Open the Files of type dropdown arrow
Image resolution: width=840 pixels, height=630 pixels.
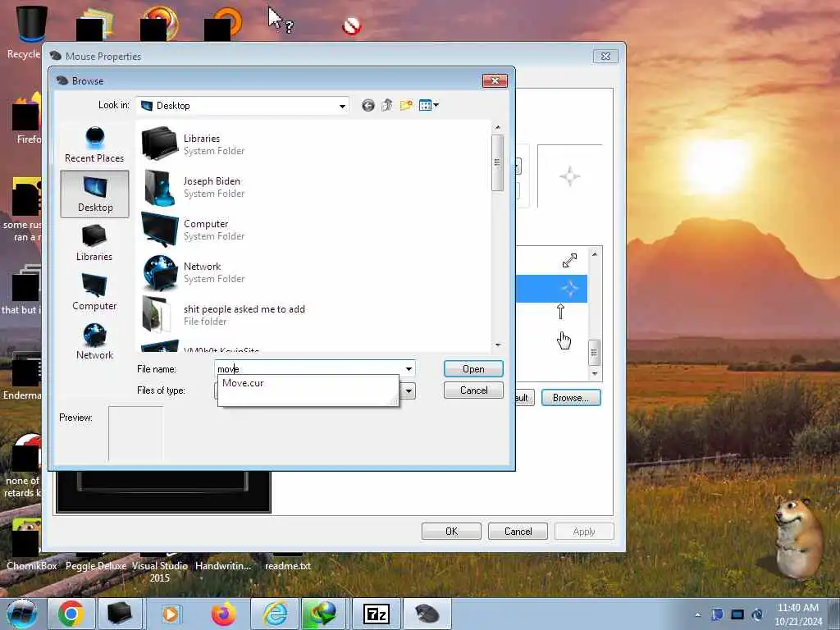coord(409,390)
